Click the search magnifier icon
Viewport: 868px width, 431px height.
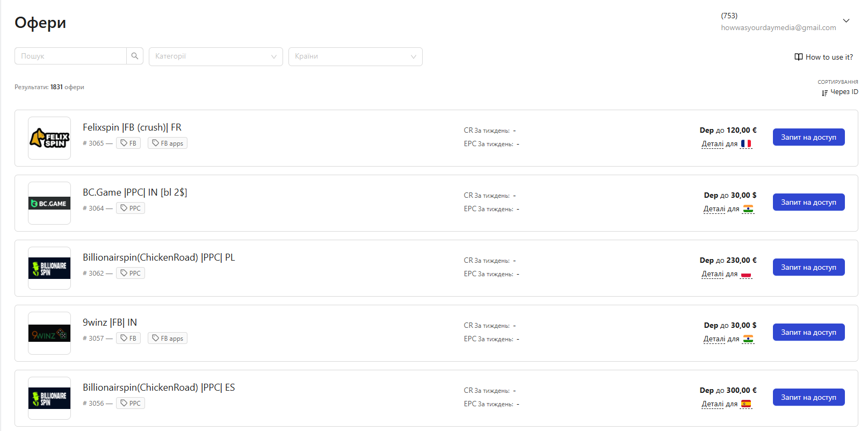click(135, 56)
